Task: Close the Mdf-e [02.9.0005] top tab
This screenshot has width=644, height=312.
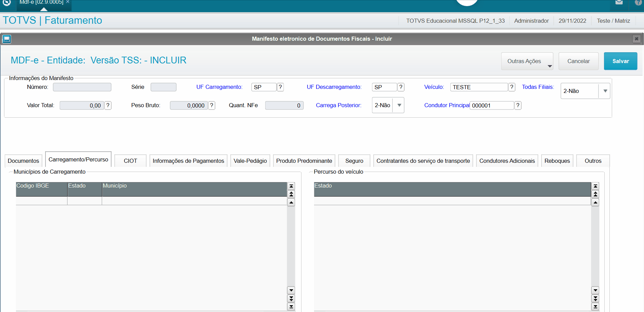Action: [68, 2]
